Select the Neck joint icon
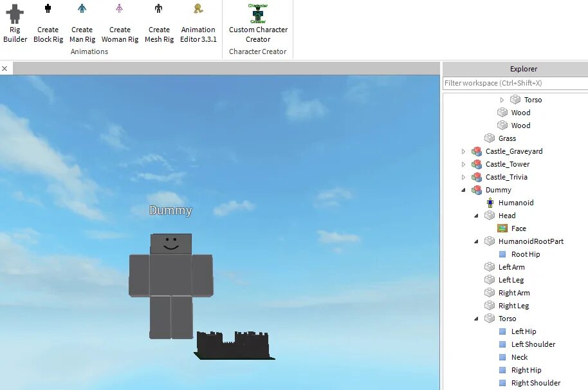Screen dimensions: 588x390 point(502,357)
